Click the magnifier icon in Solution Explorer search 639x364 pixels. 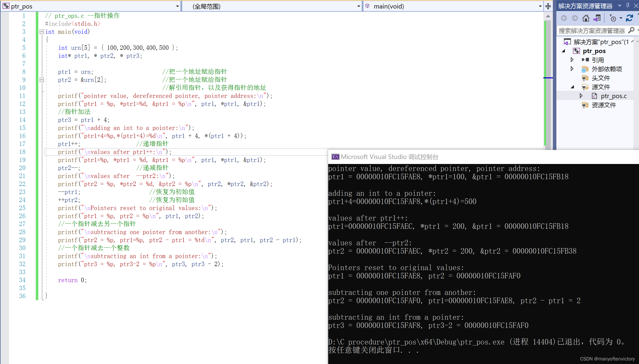631,31
